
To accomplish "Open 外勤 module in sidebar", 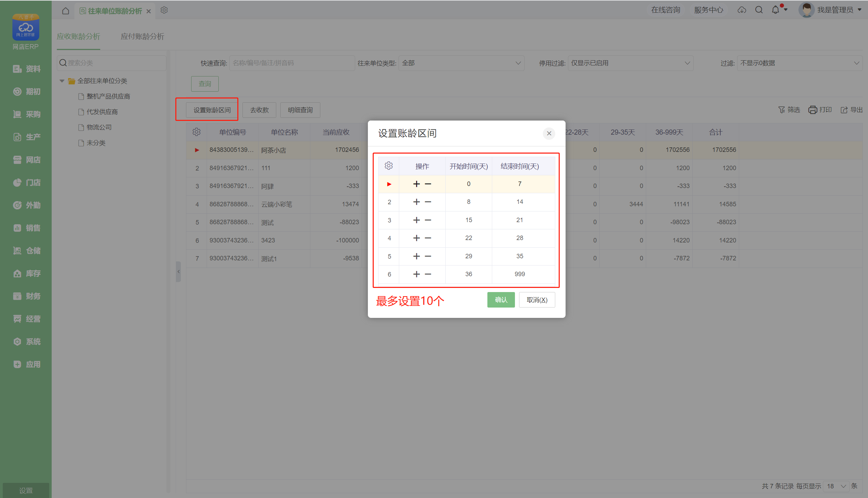I will [26, 205].
